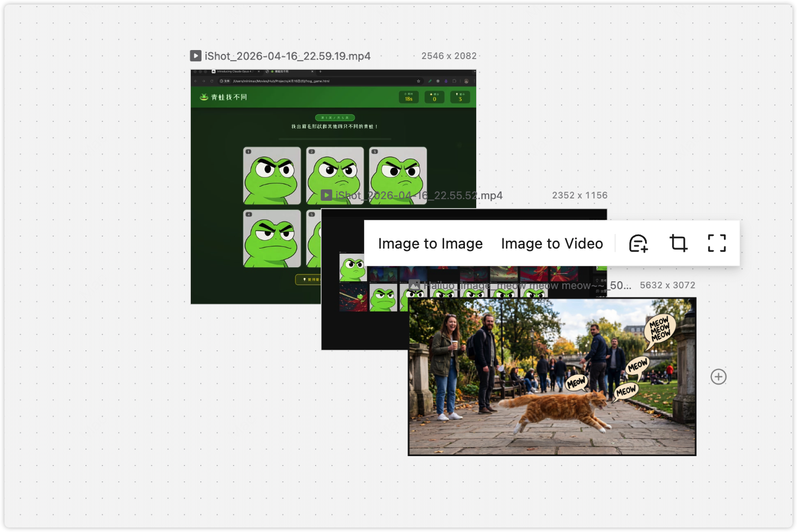Screen dimensions: 797x532
Task: Click the video icon beside iShot_2026-04-16_22.55.52.mp4
Action: [x=326, y=195]
